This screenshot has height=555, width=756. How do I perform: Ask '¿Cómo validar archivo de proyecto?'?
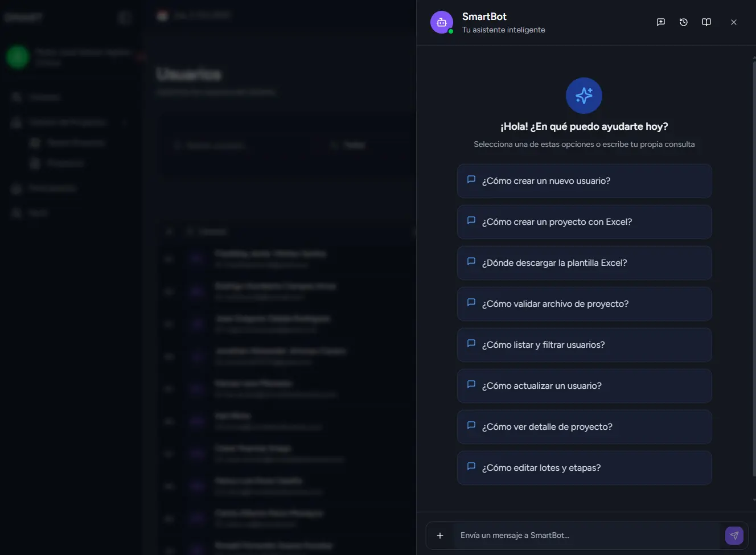(585, 304)
